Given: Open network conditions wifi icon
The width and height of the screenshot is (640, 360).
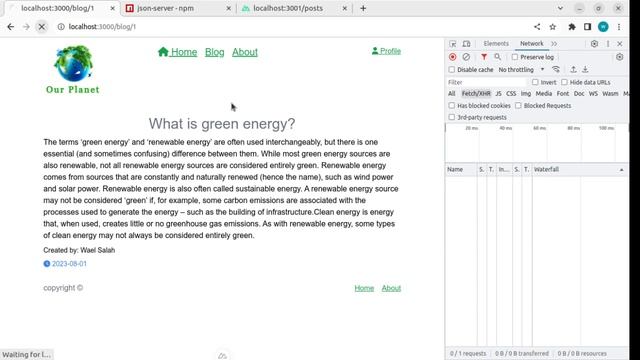Looking at the screenshot, I should tap(556, 69).
